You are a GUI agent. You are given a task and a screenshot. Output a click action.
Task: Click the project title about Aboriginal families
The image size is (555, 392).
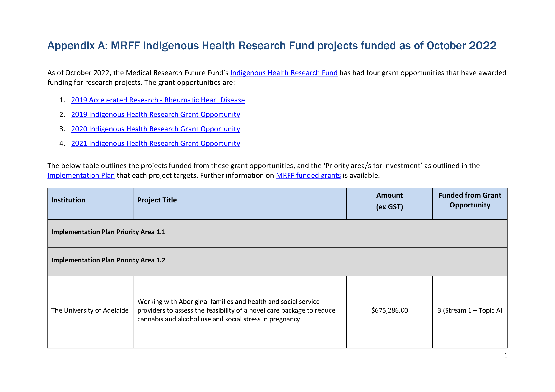(x=236, y=310)
